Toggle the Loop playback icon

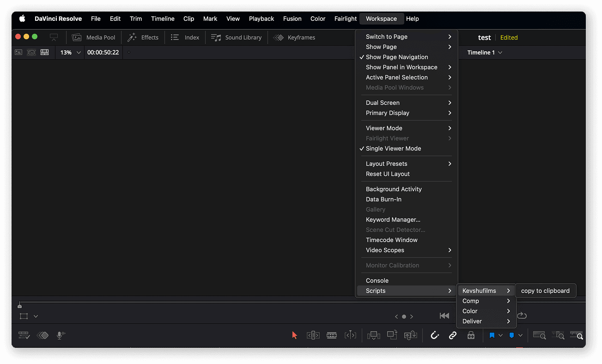522,315
